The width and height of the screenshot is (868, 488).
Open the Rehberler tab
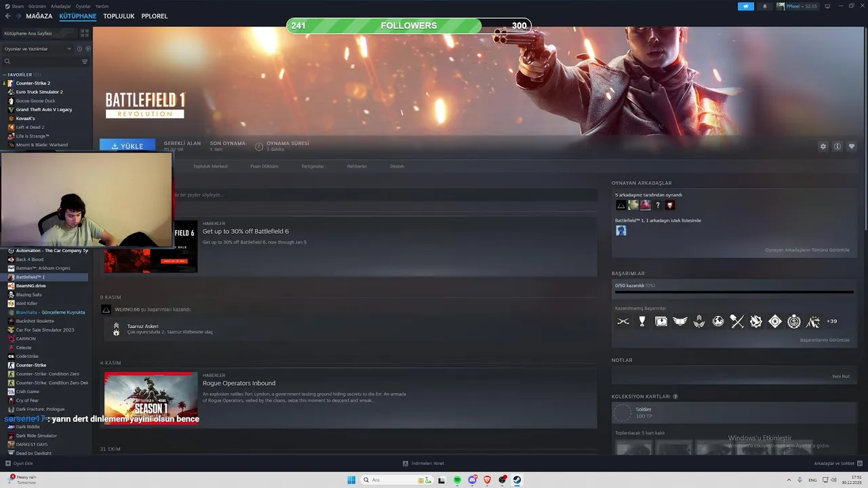tap(357, 166)
